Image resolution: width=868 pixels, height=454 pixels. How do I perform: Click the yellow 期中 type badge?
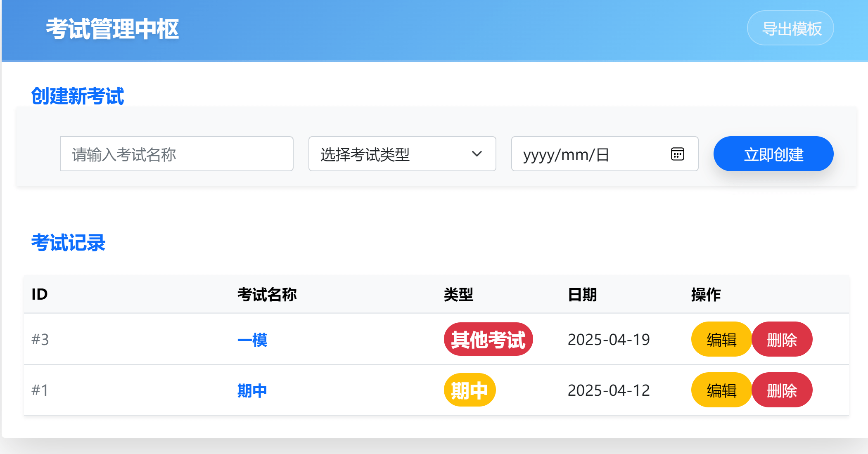click(x=470, y=390)
